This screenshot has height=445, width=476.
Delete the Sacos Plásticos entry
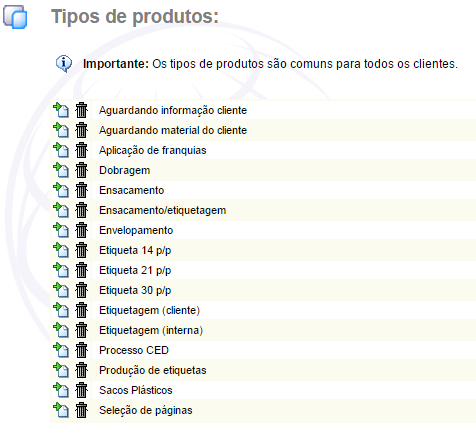tap(81, 390)
